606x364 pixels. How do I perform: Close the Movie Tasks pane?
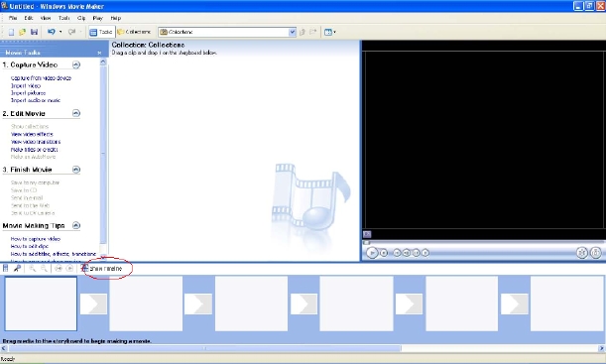(x=99, y=53)
